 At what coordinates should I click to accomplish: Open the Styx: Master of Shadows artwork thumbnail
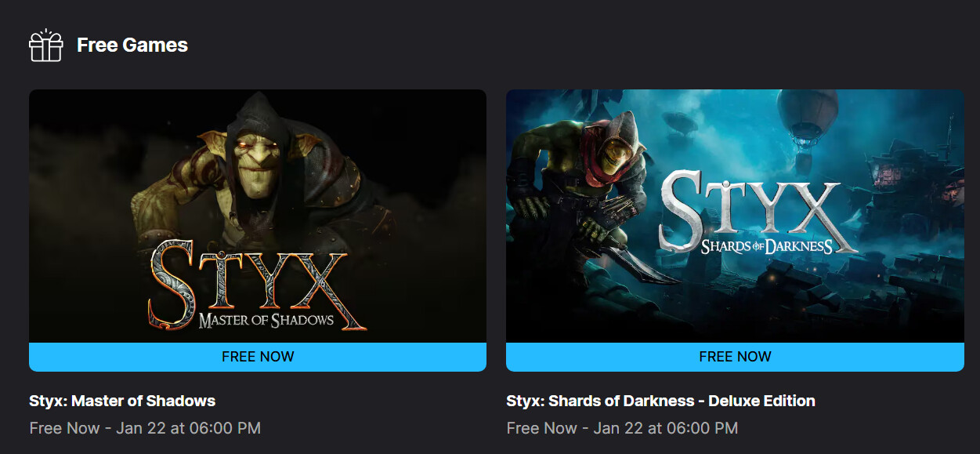click(x=258, y=216)
